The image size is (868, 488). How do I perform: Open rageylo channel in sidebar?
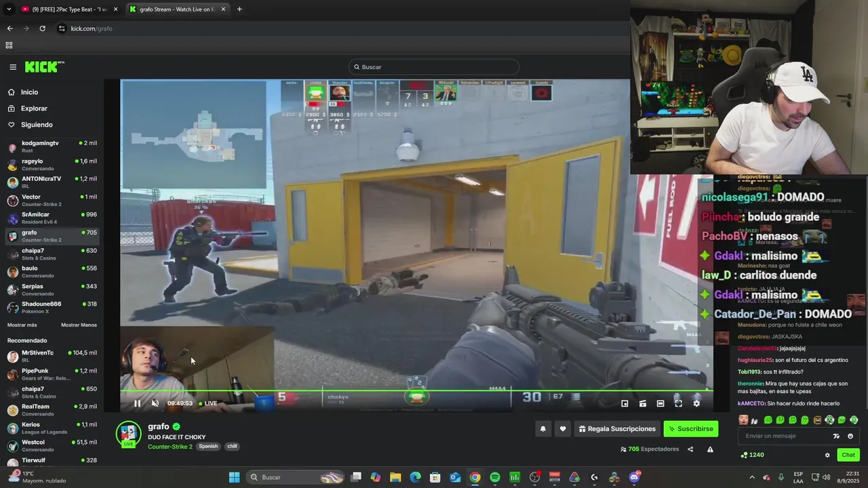tap(52, 164)
